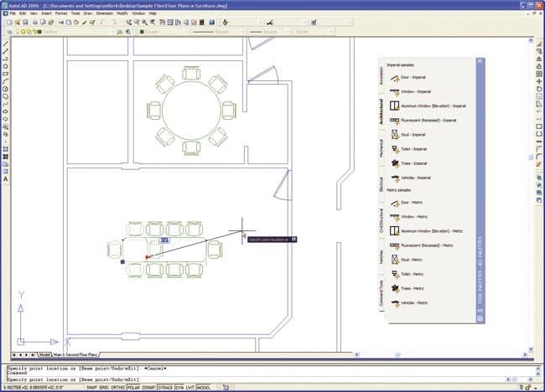Image resolution: width=545 pixels, height=392 pixels.
Task: Pick the Vehicles - Imperial block
Action: tap(411, 178)
